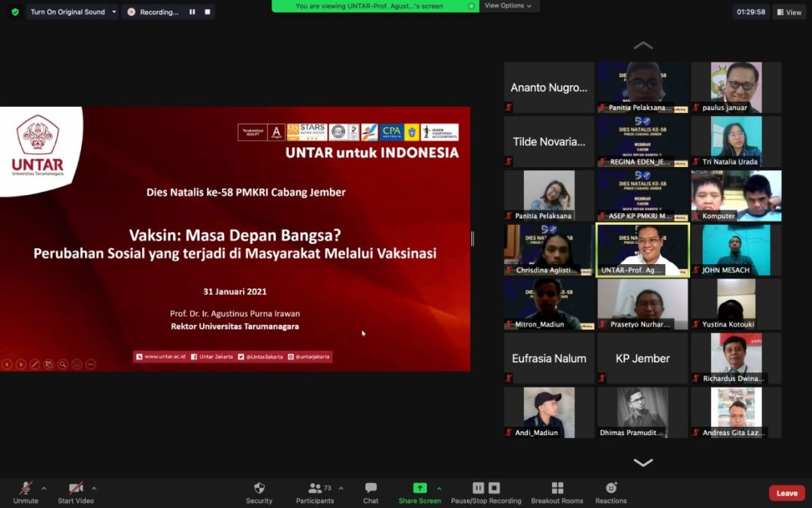The height and width of the screenshot is (508, 812).
Task: Click the Recording... indicator label
Action: pyautogui.click(x=159, y=12)
